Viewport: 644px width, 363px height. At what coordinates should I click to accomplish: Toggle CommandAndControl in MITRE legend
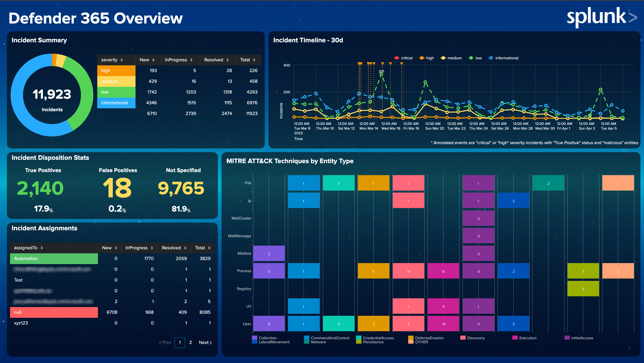327,338
